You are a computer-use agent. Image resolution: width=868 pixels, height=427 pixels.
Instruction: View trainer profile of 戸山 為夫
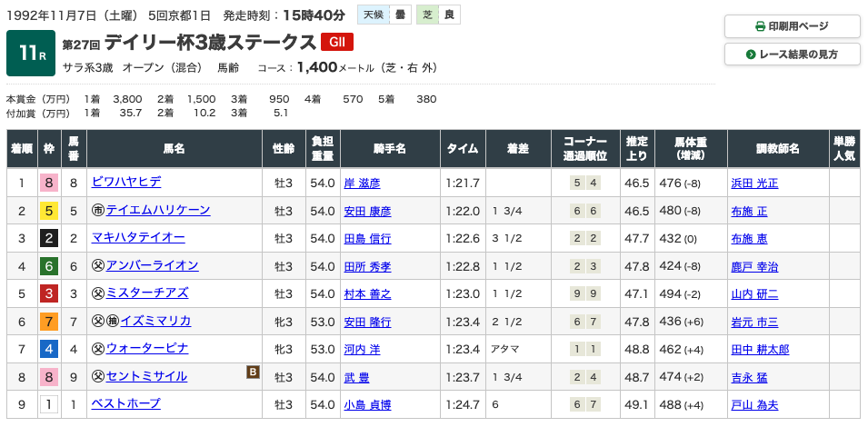tap(754, 404)
